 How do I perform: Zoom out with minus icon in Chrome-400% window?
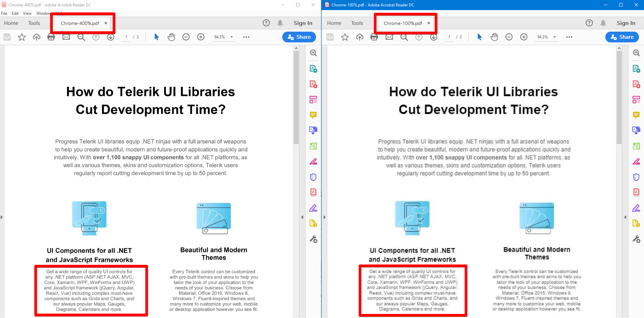click(186, 37)
